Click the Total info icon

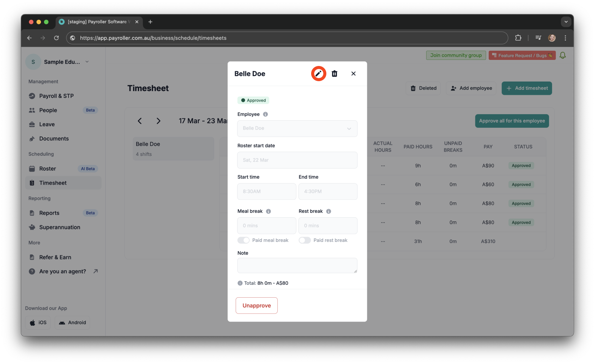pos(240,283)
